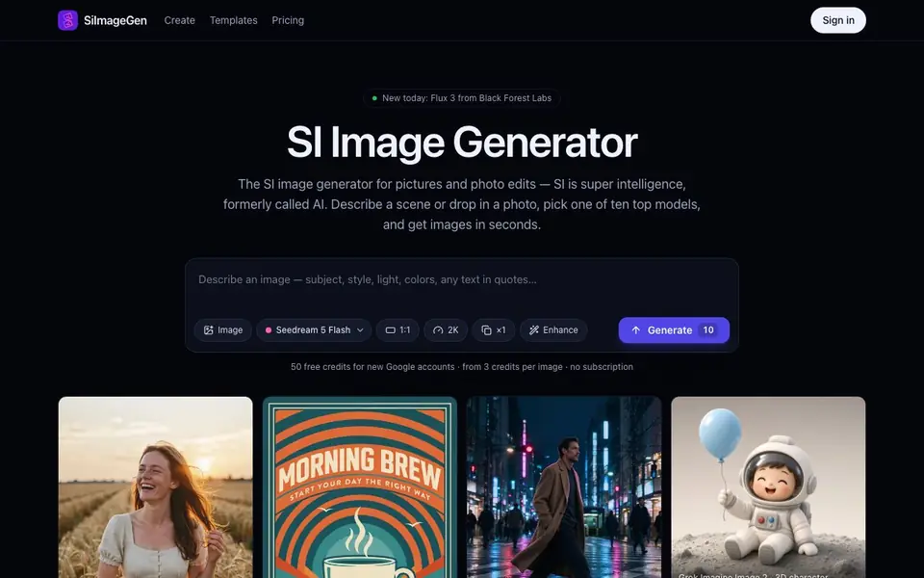Click the pink dot beside Seedream 5 Flash

(x=269, y=330)
